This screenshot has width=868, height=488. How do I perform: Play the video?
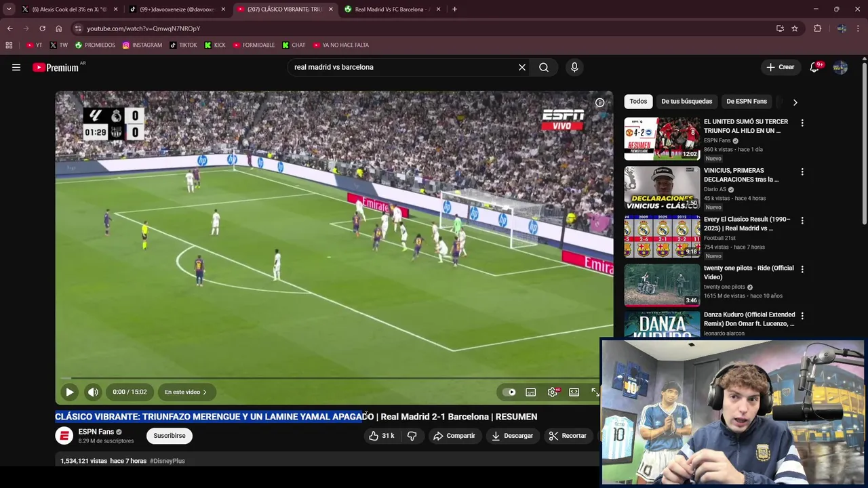[69, 392]
